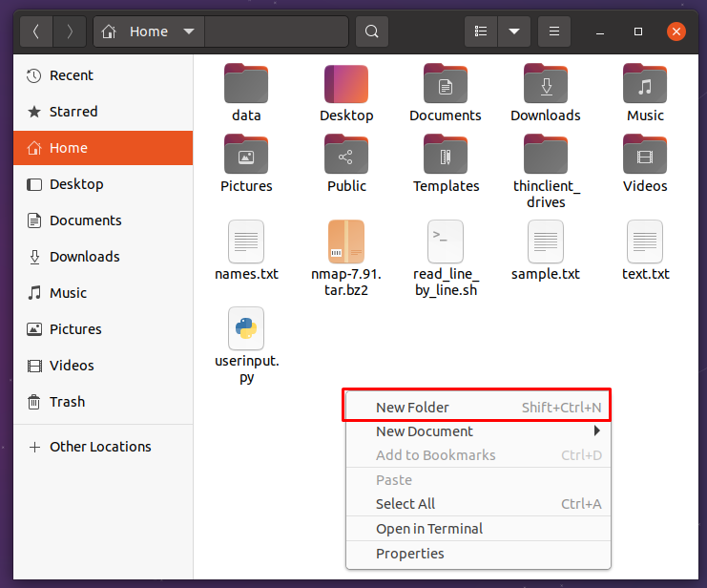This screenshot has width=707, height=588.
Task: Select the thinclient_drives folder
Action: point(546,172)
